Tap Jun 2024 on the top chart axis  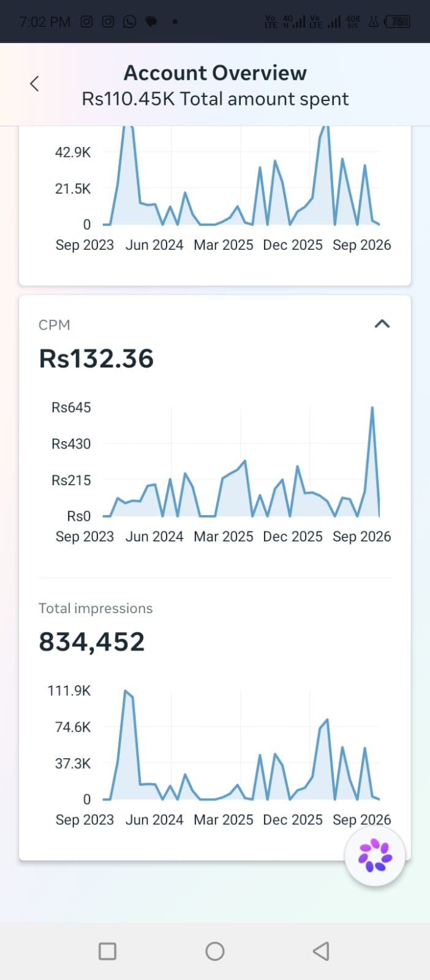click(154, 245)
